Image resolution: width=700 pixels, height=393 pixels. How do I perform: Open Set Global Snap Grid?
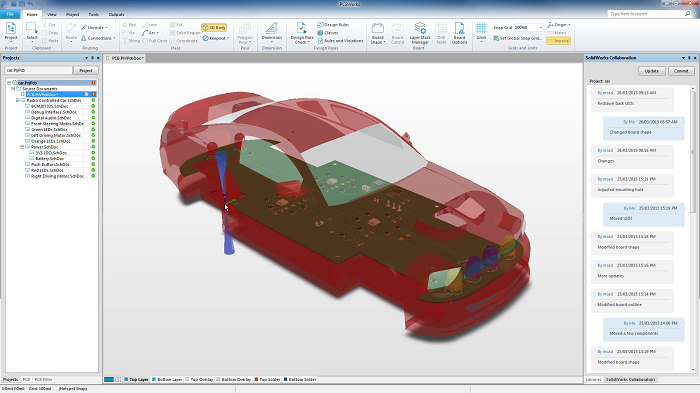point(518,38)
